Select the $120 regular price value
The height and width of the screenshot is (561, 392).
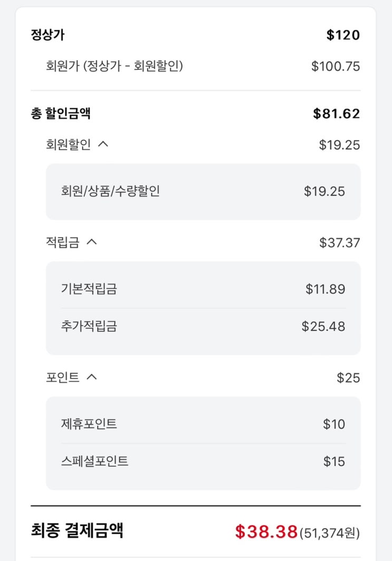tap(343, 35)
